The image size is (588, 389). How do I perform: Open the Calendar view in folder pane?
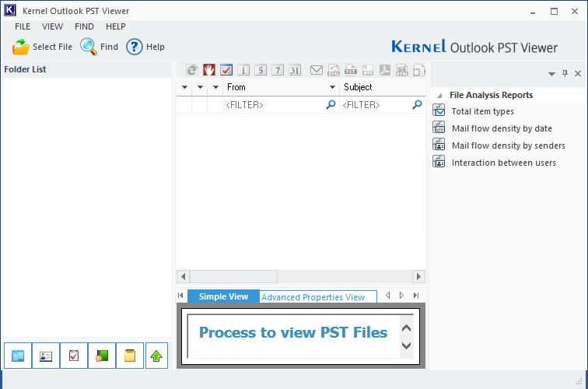18,356
